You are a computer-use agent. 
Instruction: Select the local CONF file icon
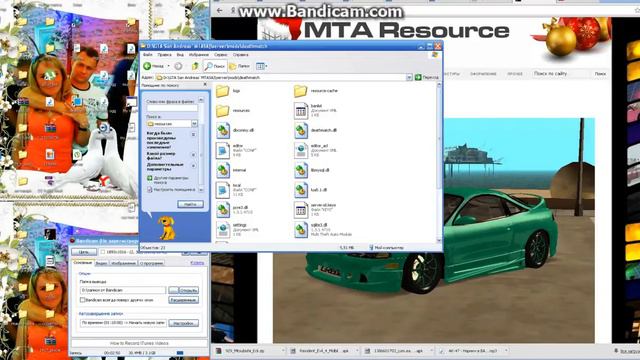coord(223,190)
